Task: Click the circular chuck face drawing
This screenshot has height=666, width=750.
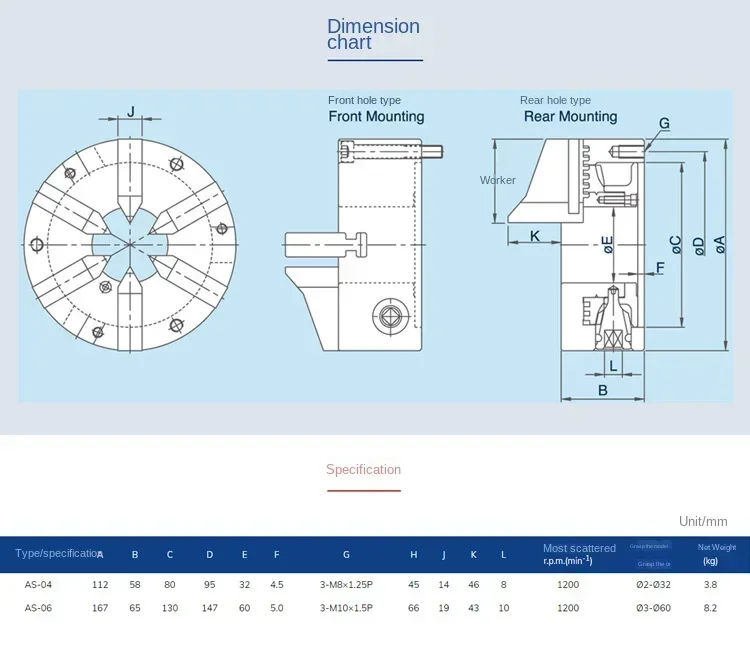Action: [130, 244]
